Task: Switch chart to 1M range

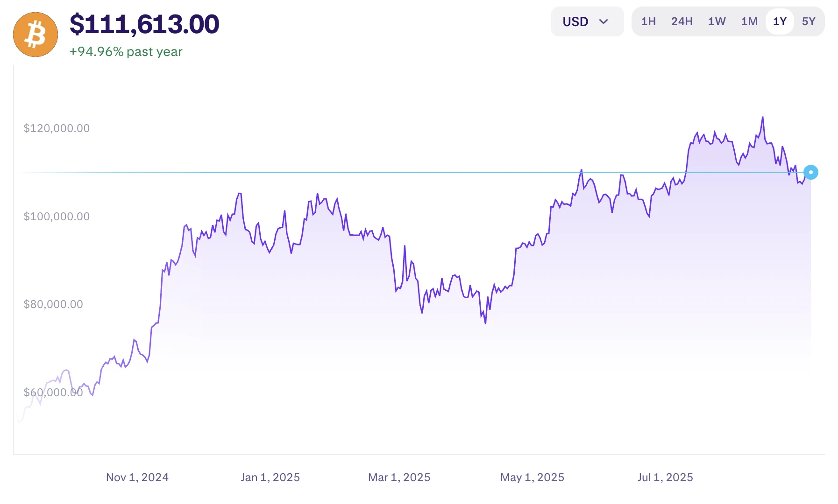Action: [749, 21]
